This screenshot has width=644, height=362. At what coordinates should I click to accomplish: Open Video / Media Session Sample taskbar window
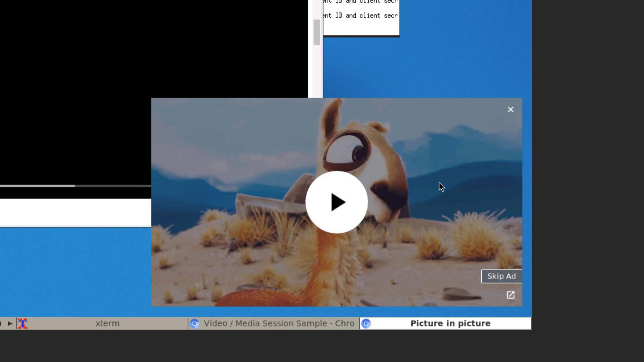(279, 323)
